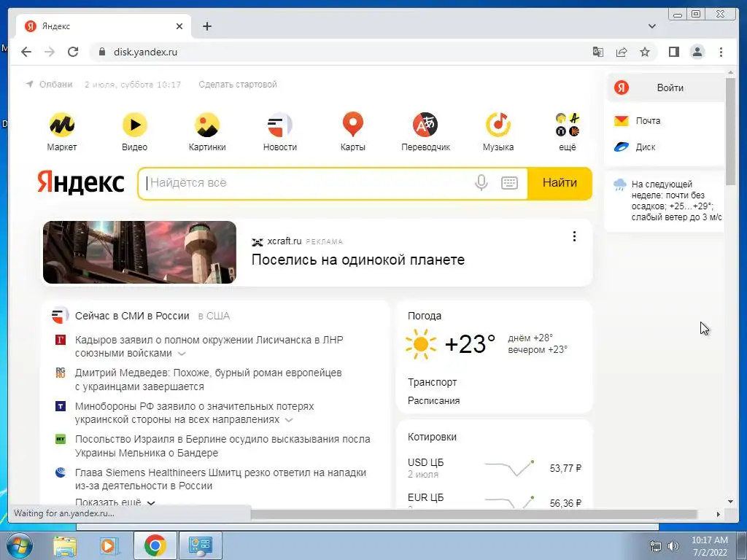
Task: Open the Музыка service icon
Action: coord(498,125)
